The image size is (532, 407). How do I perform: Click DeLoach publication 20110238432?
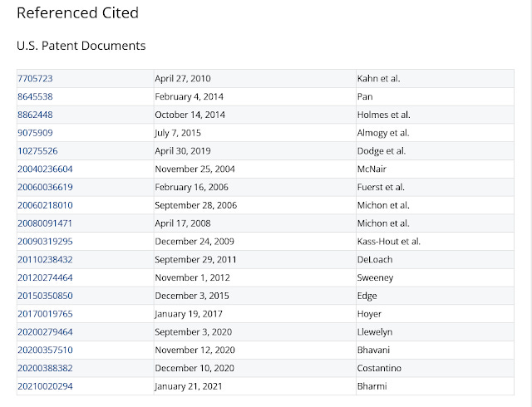(45, 259)
